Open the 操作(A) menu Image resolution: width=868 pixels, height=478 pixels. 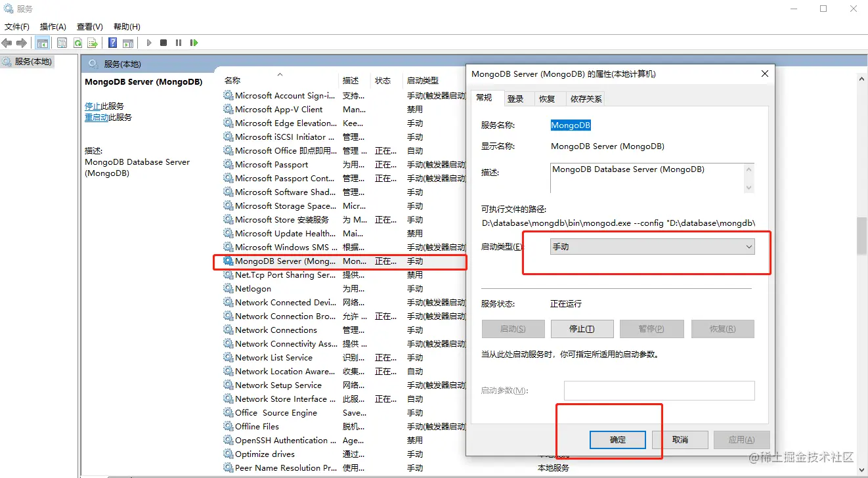point(53,27)
